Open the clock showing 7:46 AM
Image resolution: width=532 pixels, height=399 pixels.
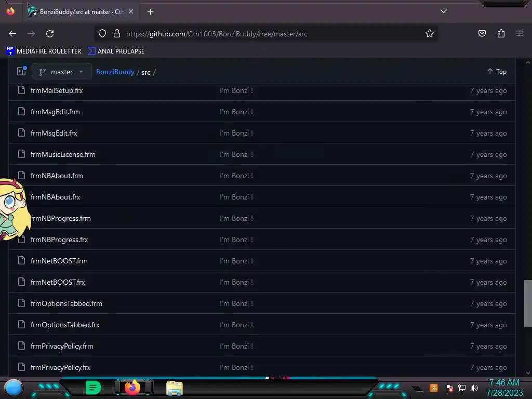504,388
